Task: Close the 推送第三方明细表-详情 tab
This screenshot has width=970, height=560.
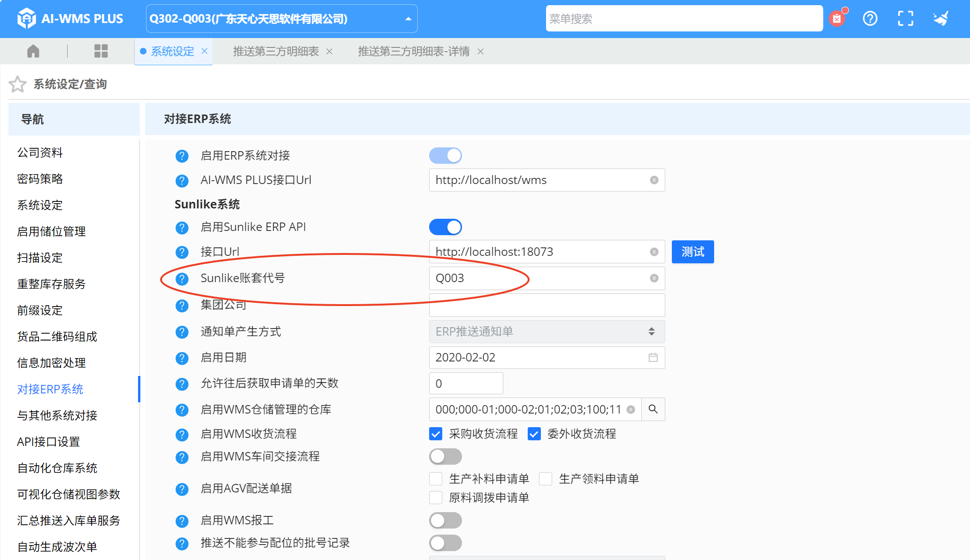Action: (480, 51)
